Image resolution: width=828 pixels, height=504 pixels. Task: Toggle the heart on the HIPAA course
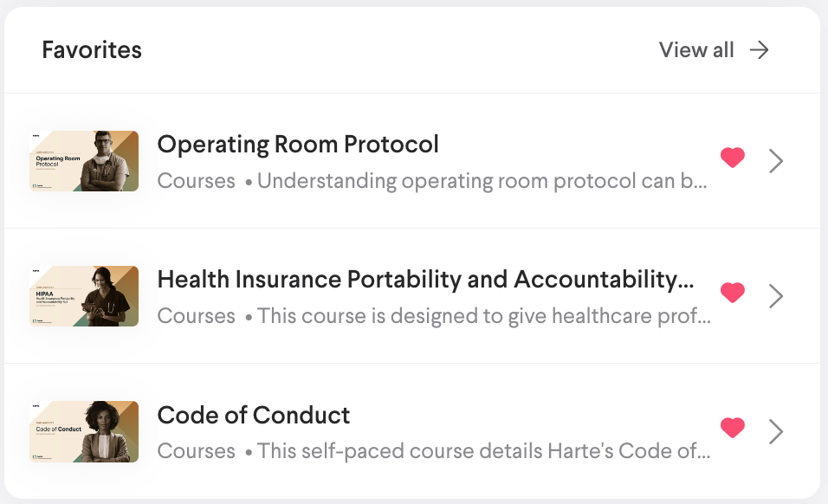pyautogui.click(x=733, y=294)
